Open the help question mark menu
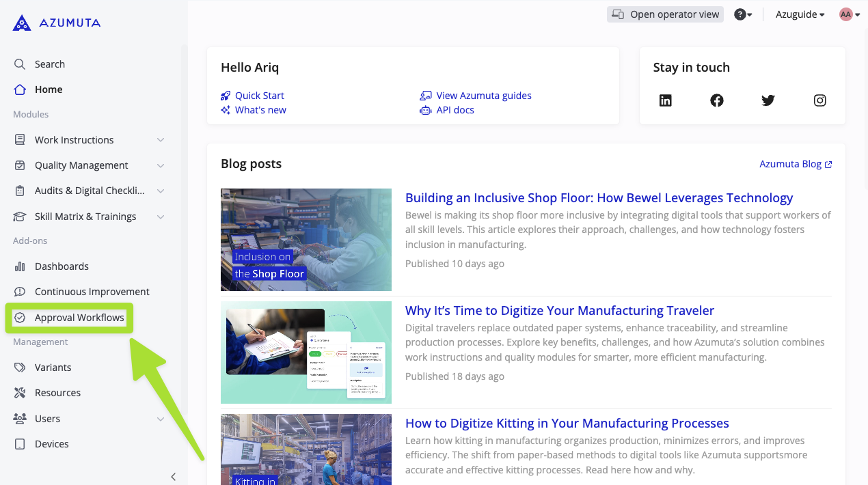This screenshot has height=485, width=868. pyautogui.click(x=742, y=14)
